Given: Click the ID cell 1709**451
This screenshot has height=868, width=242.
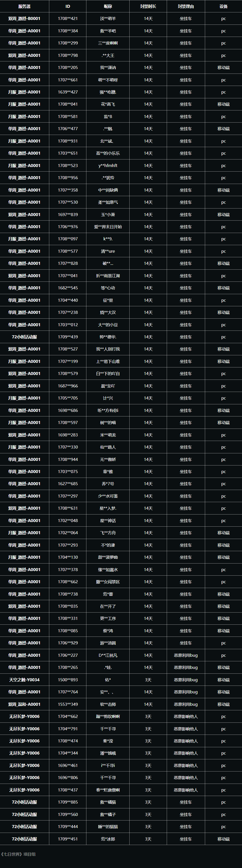Looking at the screenshot, I should [68, 839].
